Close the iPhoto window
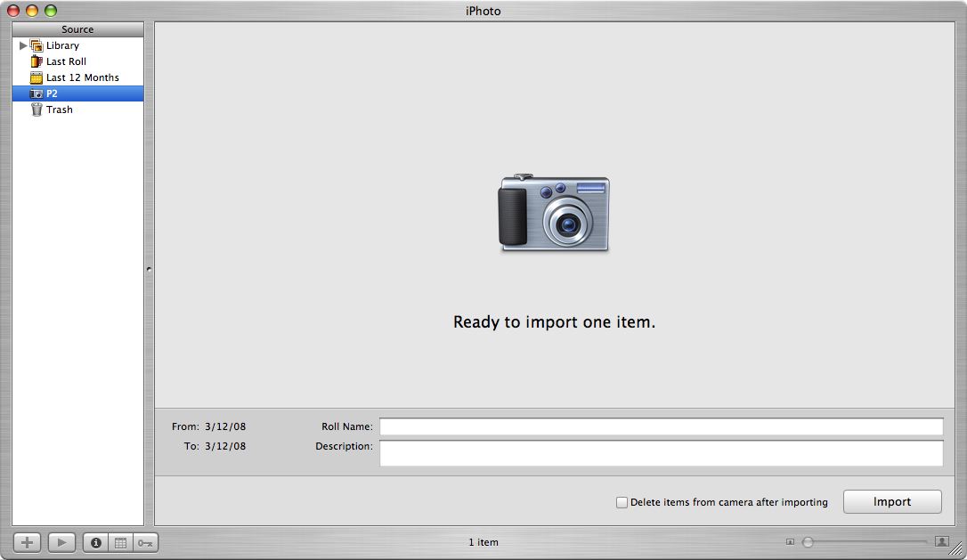Image resolution: width=967 pixels, height=560 pixels. pyautogui.click(x=13, y=11)
